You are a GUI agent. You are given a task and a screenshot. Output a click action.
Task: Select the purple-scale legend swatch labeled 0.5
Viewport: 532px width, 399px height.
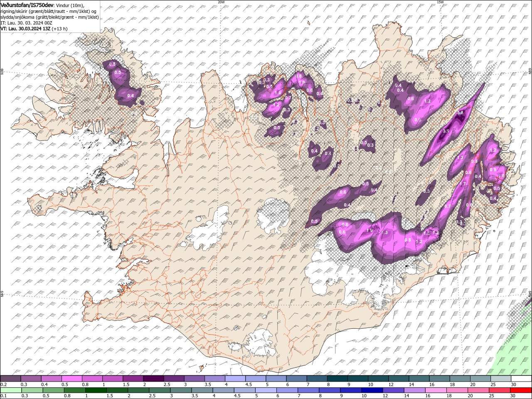coord(71,378)
